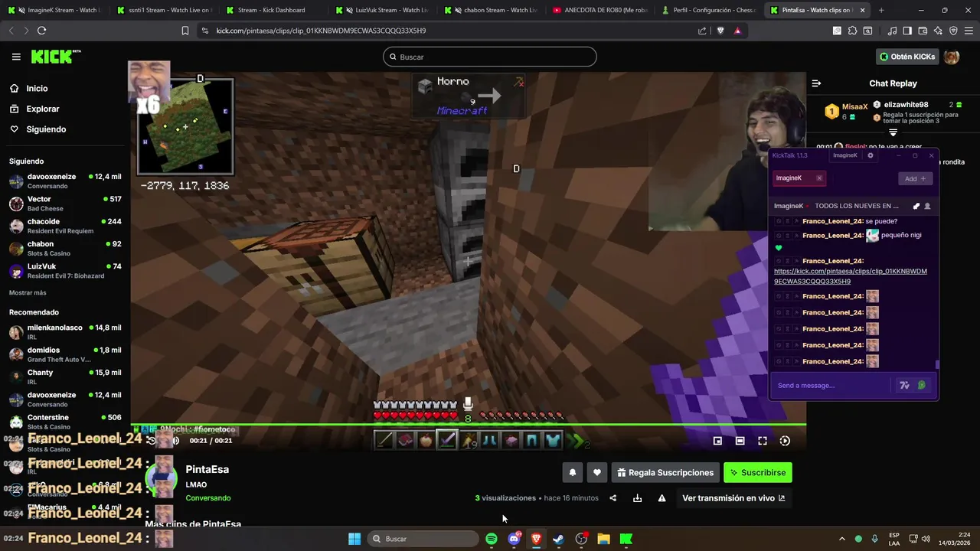Click the green video progress bar
The height and width of the screenshot is (551, 980).
[469, 424]
